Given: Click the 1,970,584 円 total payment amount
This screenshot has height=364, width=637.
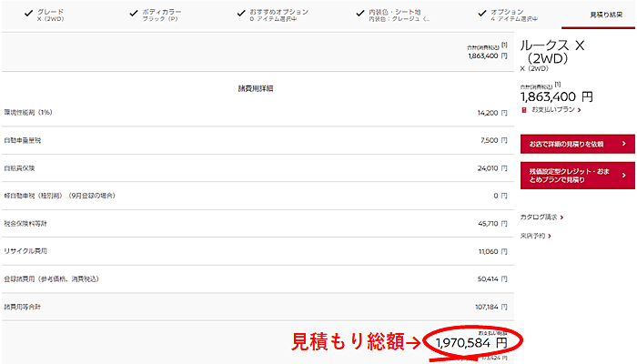Looking at the screenshot, I should [470, 342].
